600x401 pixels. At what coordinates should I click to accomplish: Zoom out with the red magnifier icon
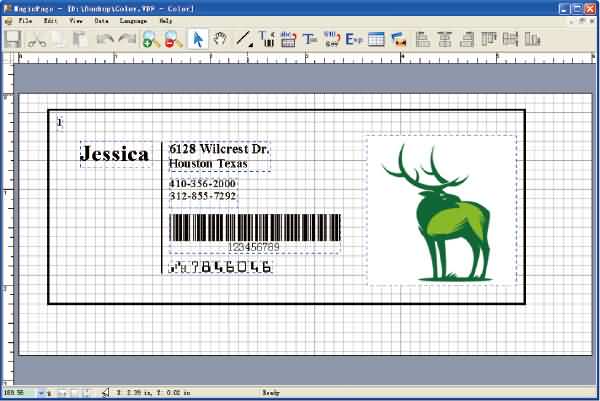pyautogui.click(x=170, y=40)
